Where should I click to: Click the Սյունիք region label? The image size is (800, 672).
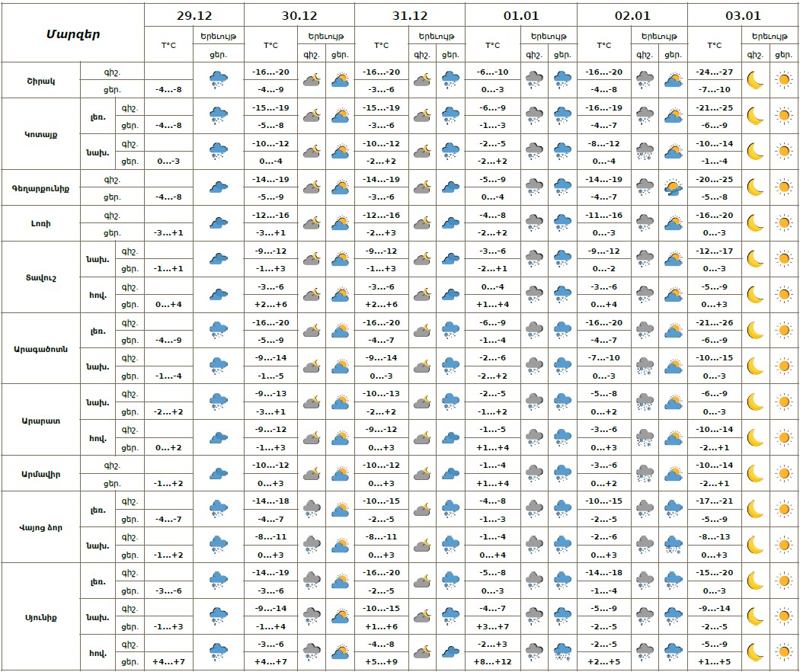pyautogui.click(x=41, y=617)
